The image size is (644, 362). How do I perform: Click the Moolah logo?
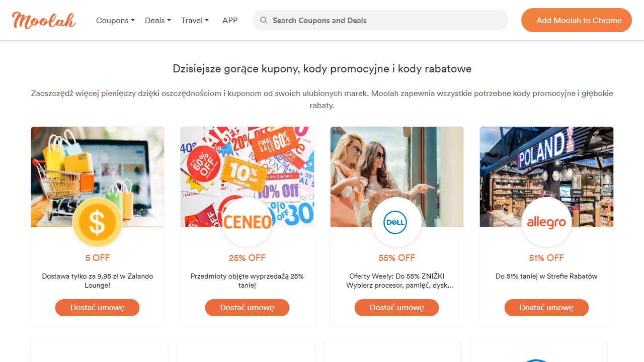pyautogui.click(x=44, y=20)
